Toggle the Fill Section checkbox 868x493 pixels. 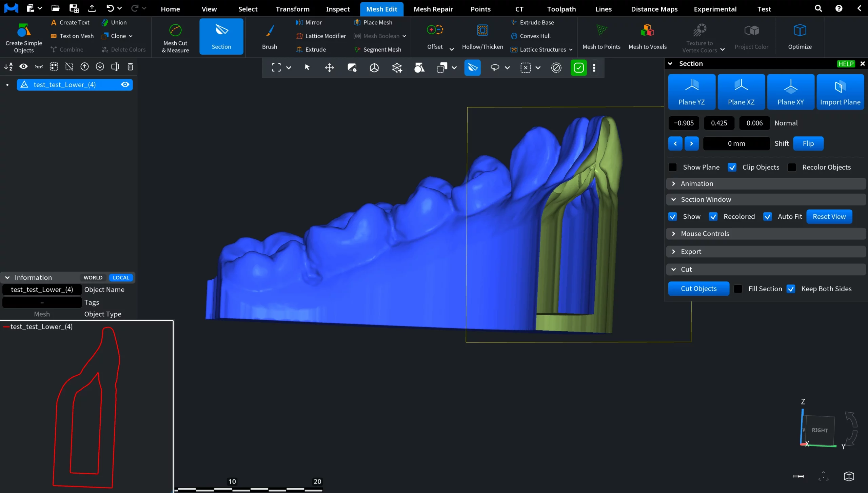(738, 289)
